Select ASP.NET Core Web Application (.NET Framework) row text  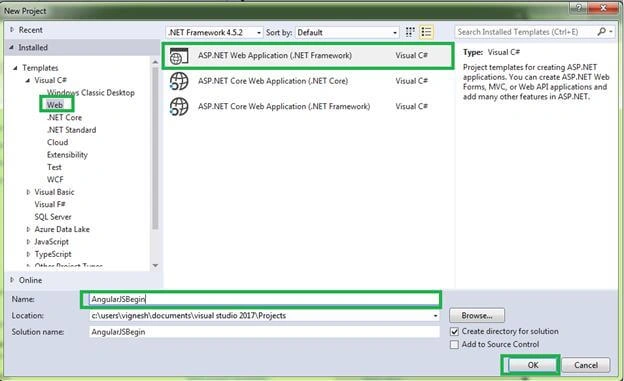coord(284,107)
